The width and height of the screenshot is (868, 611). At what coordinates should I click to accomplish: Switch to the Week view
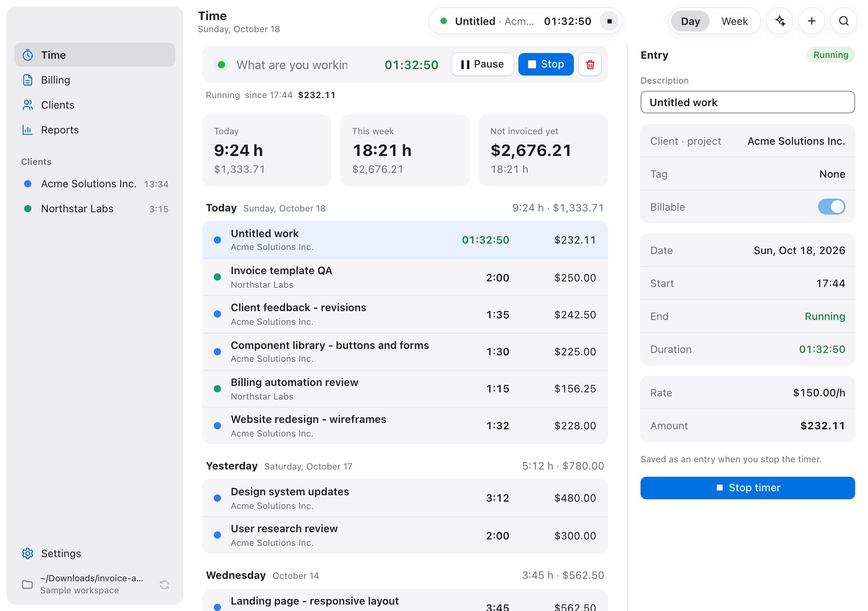pyautogui.click(x=734, y=21)
